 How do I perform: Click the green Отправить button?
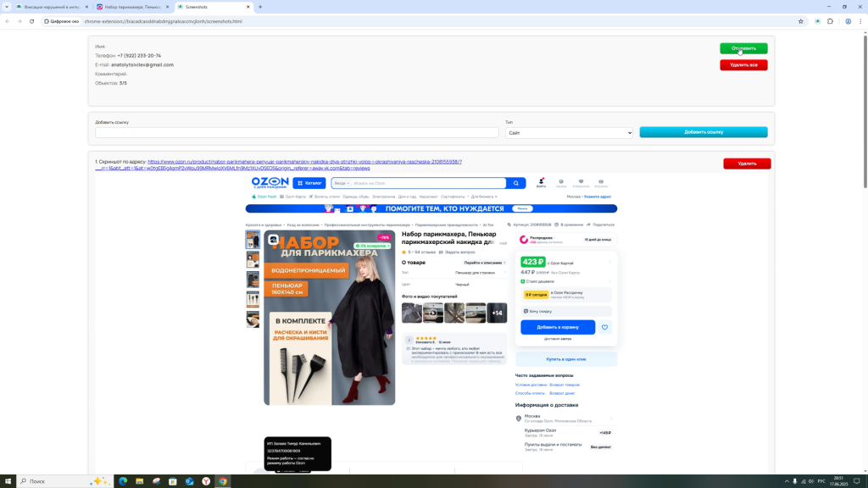click(x=743, y=48)
